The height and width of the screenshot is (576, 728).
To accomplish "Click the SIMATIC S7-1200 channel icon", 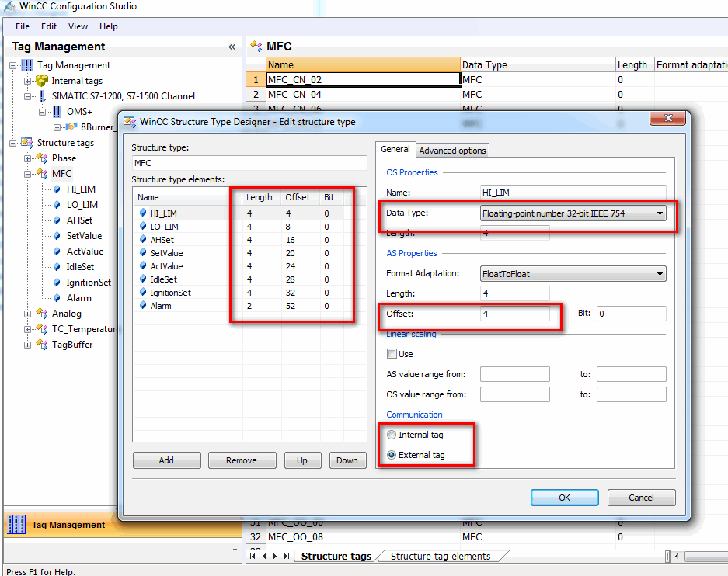I will click(x=43, y=96).
